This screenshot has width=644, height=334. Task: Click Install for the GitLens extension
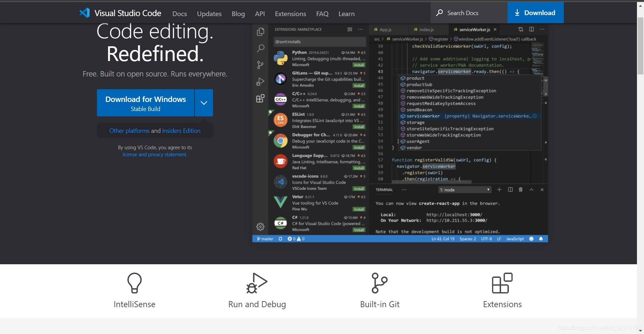pos(359,86)
